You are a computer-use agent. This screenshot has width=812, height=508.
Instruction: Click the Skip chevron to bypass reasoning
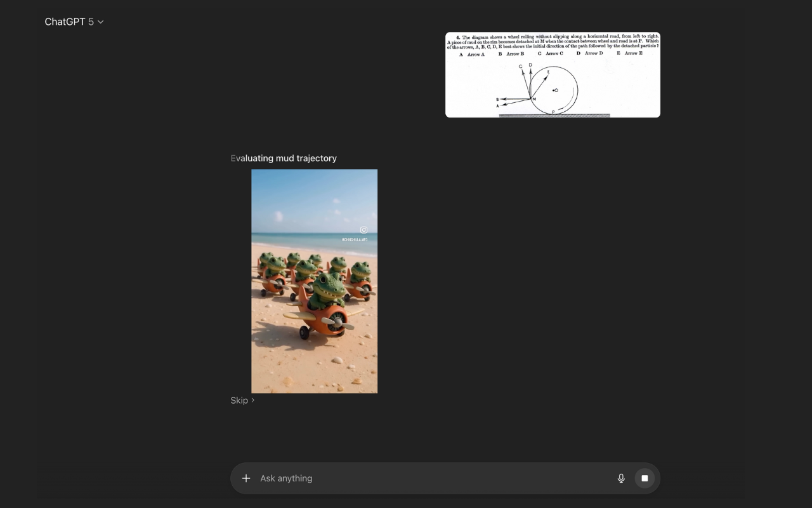pyautogui.click(x=252, y=400)
